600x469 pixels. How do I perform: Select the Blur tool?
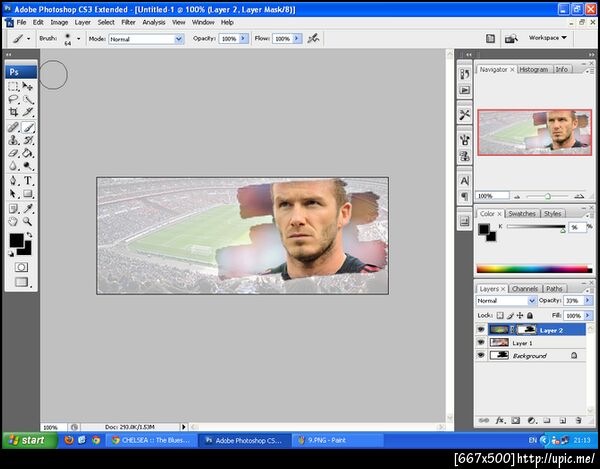13,166
